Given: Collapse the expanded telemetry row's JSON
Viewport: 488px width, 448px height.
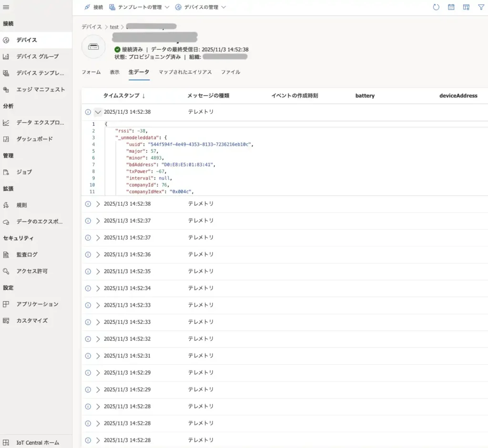Looking at the screenshot, I should click(98, 112).
